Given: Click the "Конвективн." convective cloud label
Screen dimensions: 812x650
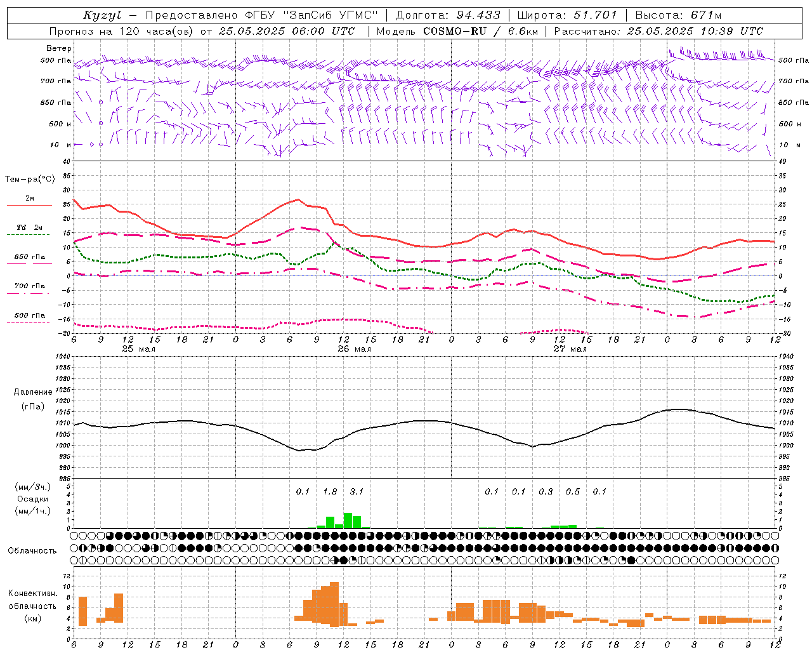Looking at the screenshot, I should [32, 594].
